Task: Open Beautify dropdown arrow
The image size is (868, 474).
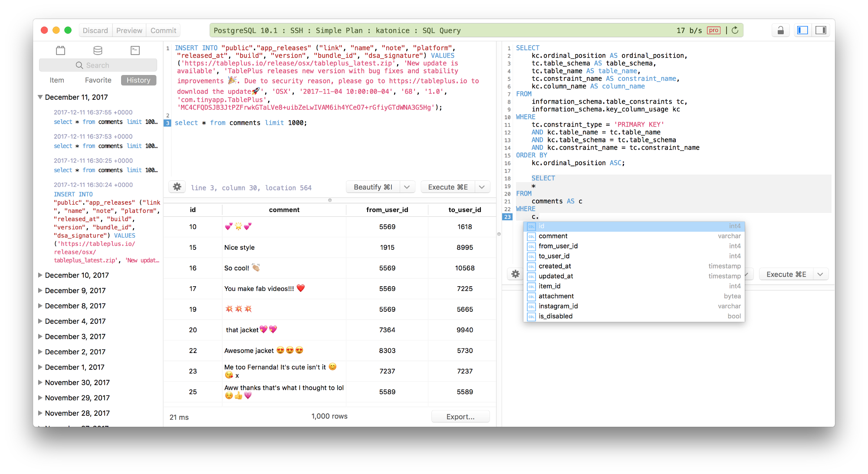Action: pyautogui.click(x=407, y=187)
